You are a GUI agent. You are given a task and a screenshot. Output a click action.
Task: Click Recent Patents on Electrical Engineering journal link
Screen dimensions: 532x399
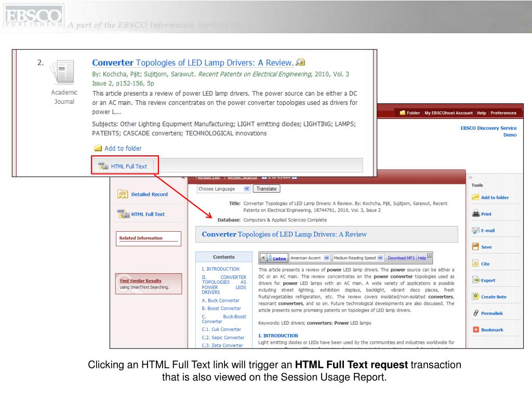click(x=255, y=74)
